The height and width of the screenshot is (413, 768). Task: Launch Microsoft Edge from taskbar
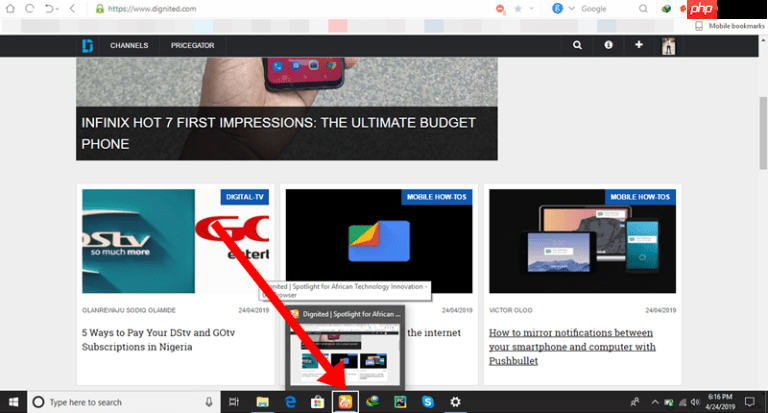[290, 402]
